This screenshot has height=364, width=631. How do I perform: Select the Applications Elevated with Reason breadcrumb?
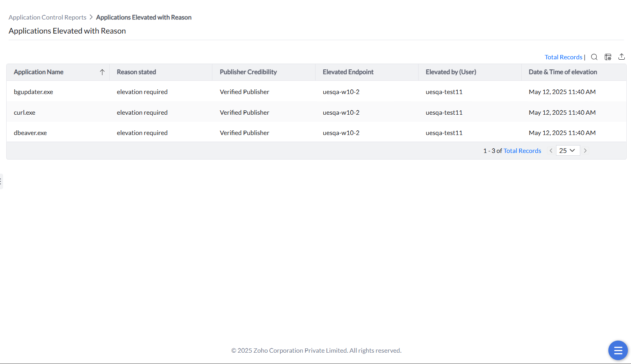(143, 17)
